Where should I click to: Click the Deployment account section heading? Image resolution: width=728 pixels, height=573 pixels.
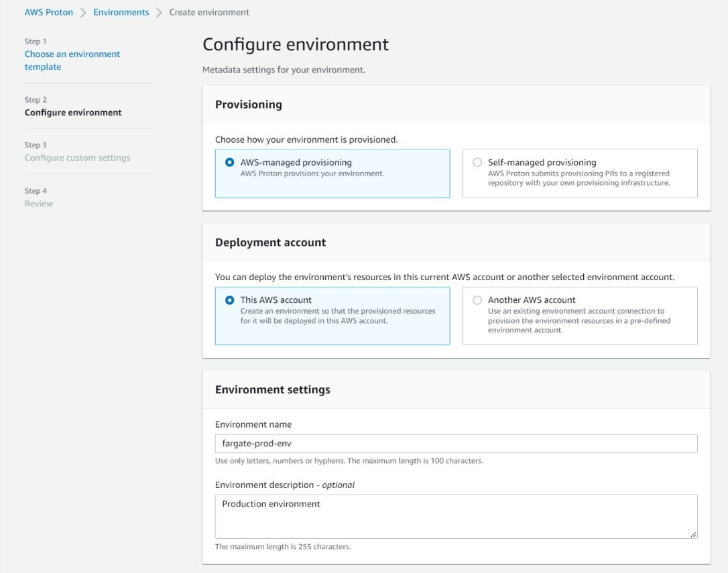click(x=270, y=243)
